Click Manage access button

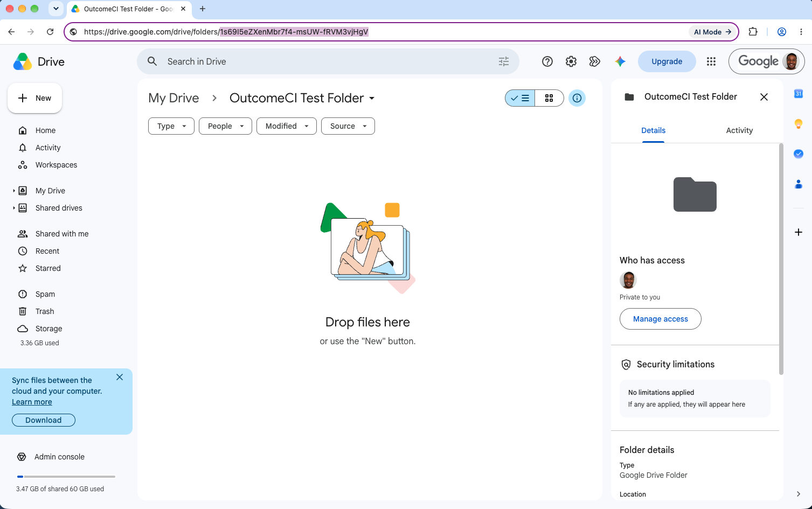[x=661, y=319]
